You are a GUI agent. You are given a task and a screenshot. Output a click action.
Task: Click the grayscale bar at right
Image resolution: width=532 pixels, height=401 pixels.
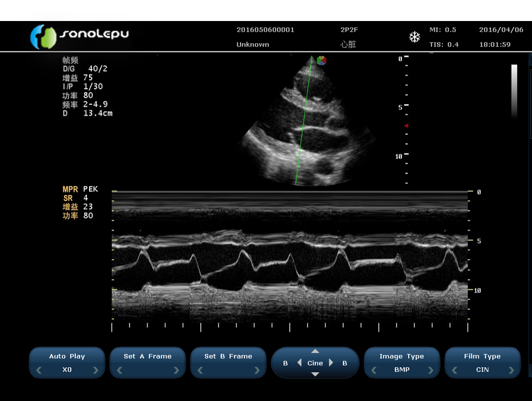point(514,91)
